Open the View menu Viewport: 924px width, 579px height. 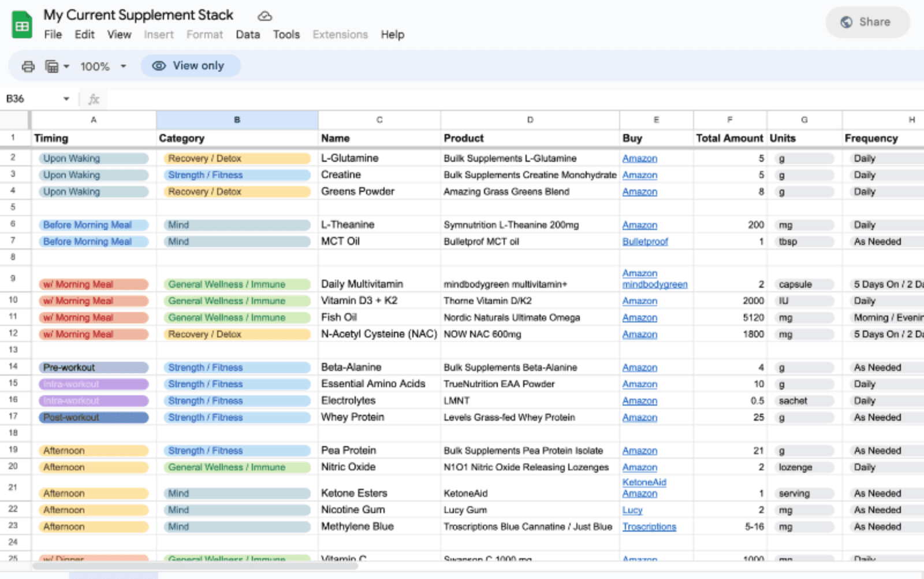[x=119, y=35]
